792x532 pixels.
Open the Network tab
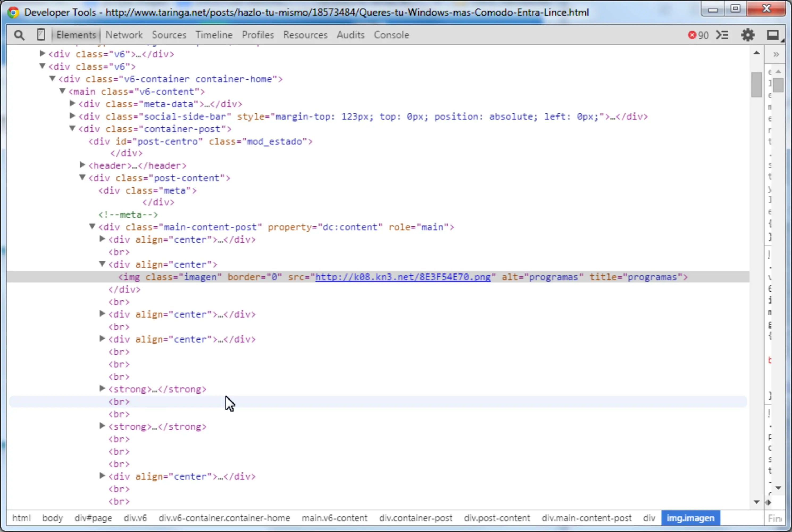pos(124,35)
